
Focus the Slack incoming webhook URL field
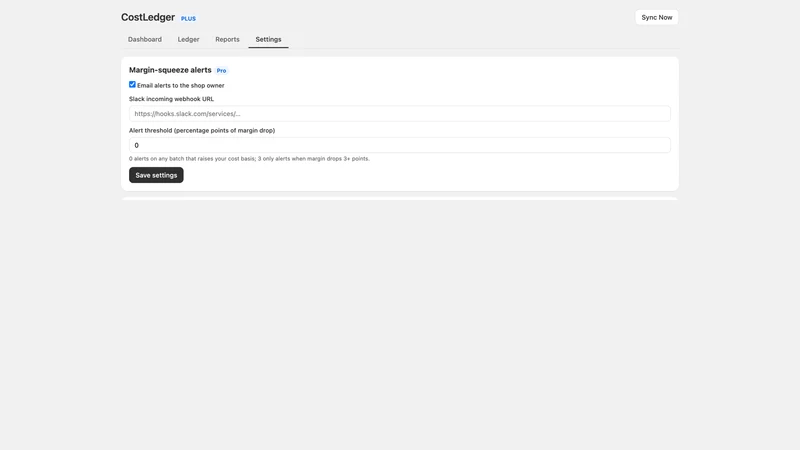click(399, 114)
